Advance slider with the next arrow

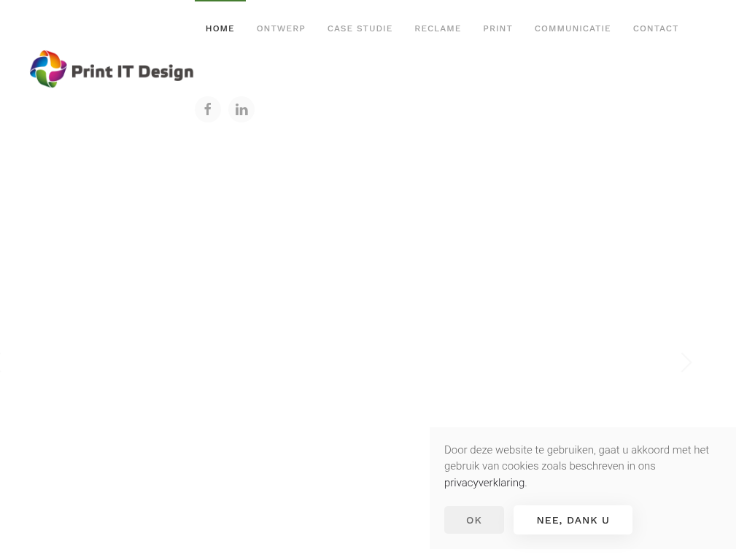tap(686, 362)
